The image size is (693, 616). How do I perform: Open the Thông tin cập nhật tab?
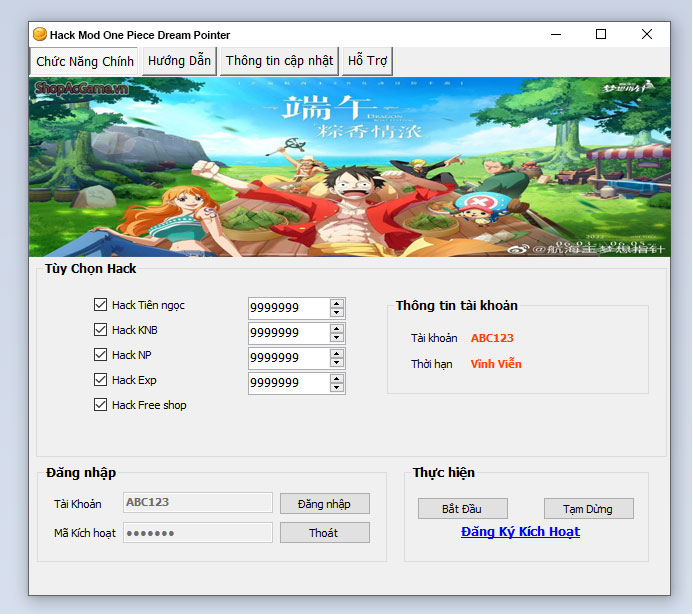pyautogui.click(x=279, y=61)
